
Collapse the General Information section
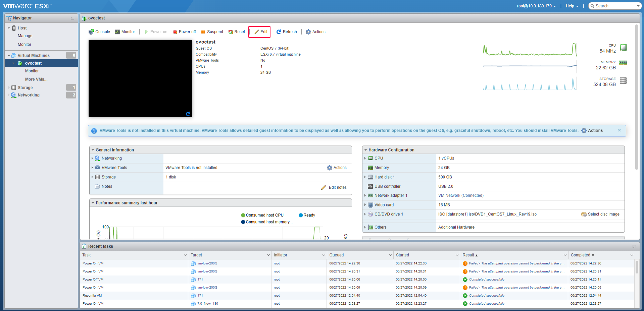(93, 150)
